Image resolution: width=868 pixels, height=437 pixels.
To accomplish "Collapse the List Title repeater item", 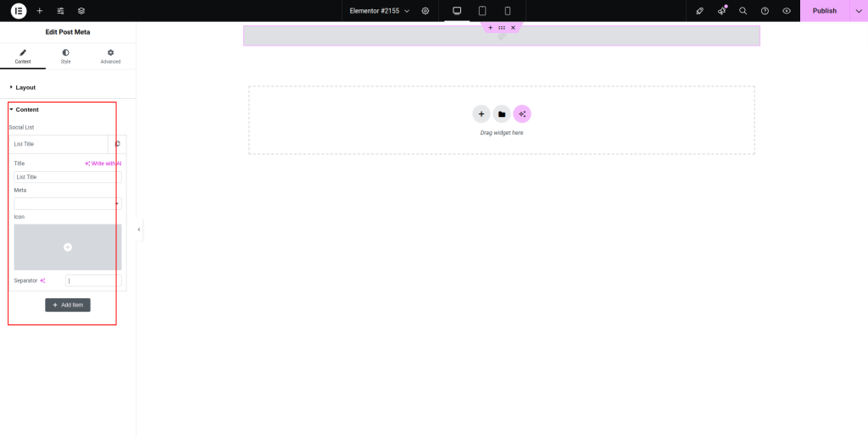I will click(58, 144).
